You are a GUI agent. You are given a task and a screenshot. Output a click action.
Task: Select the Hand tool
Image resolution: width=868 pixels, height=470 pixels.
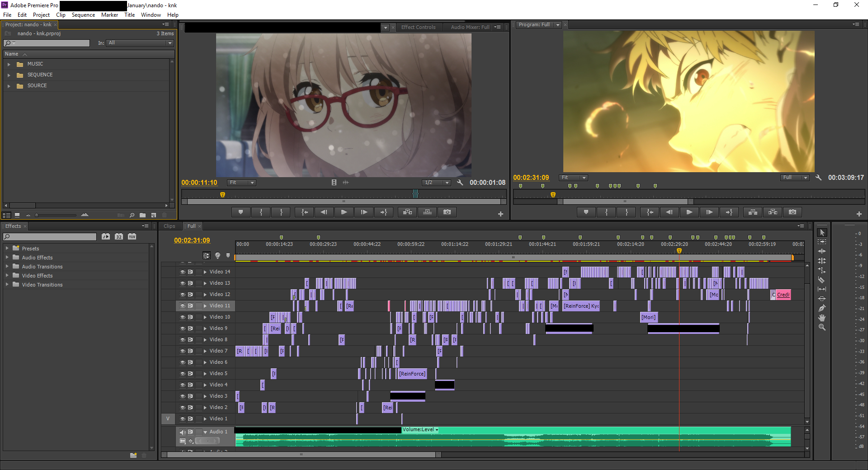click(x=822, y=318)
